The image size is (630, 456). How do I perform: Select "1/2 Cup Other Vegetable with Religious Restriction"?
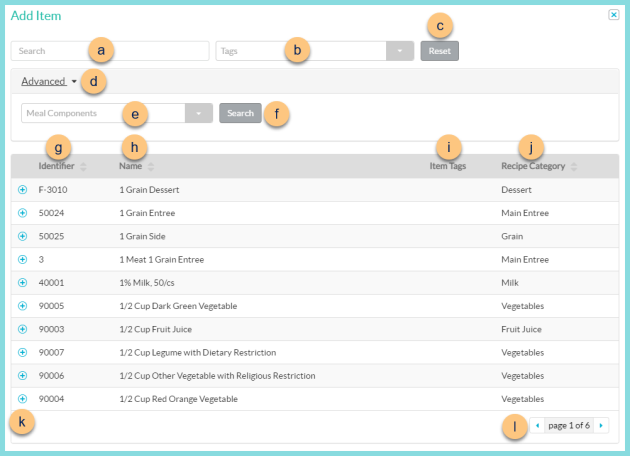tap(217, 376)
